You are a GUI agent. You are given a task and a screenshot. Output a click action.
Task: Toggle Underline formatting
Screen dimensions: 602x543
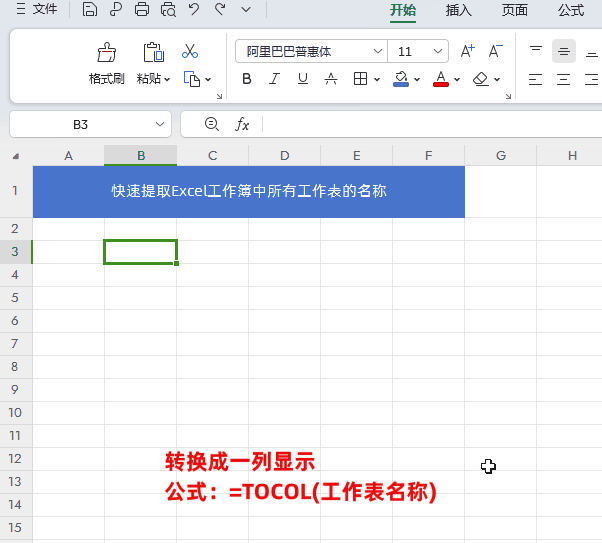[303, 79]
